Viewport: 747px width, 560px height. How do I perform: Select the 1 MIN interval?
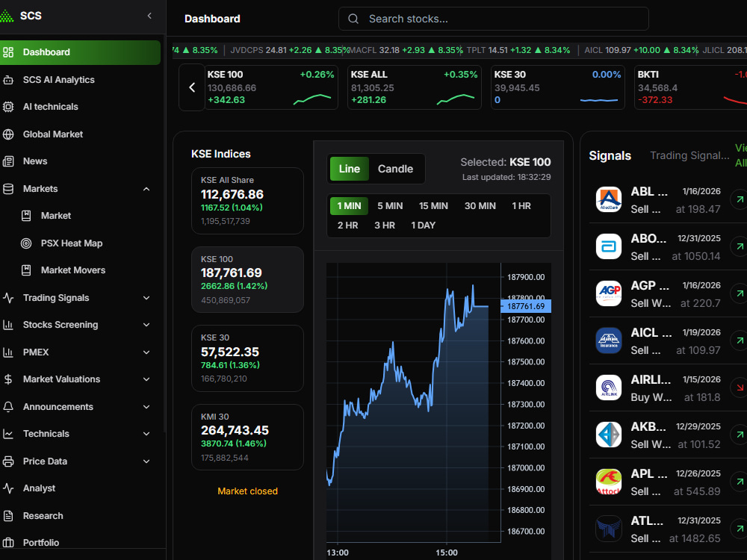pos(349,206)
